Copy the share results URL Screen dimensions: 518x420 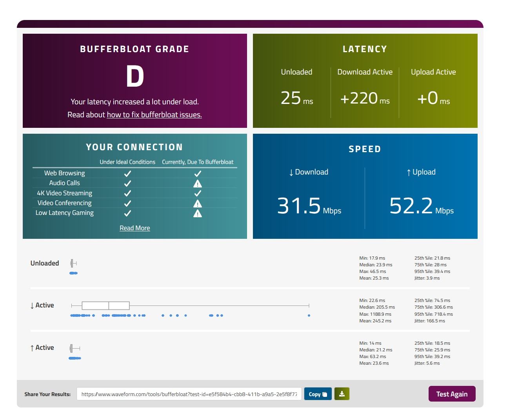(318, 394)
